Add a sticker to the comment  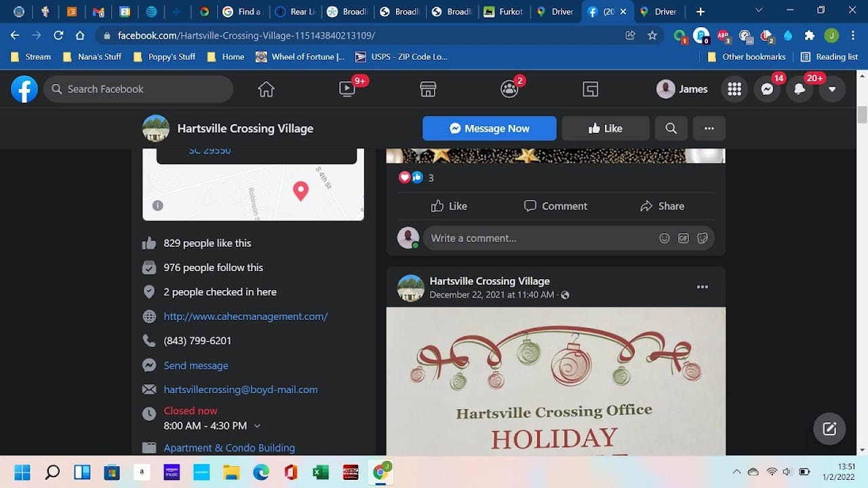click(x=703, y=238)
